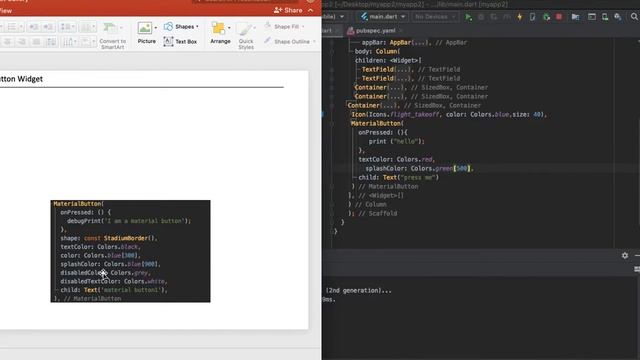The height and width of the screenshot is (360, 640).
Task: Click the '(2nd generation)...' console output
Action: pos(358,291)
